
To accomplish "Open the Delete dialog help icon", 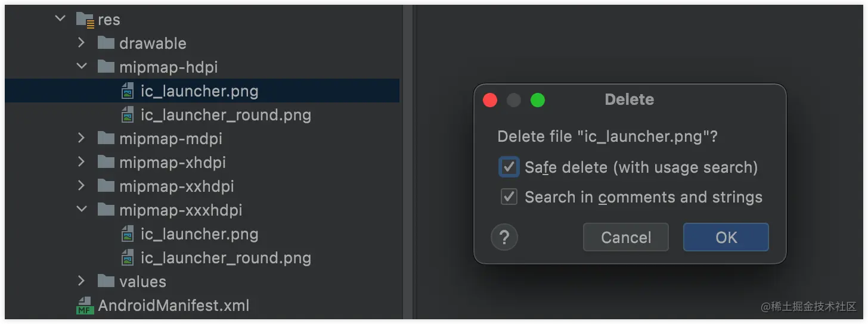I will coord(504,238).
